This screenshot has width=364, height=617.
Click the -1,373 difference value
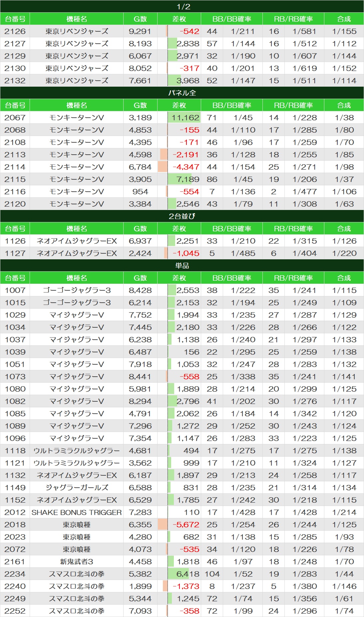[186, 586]
